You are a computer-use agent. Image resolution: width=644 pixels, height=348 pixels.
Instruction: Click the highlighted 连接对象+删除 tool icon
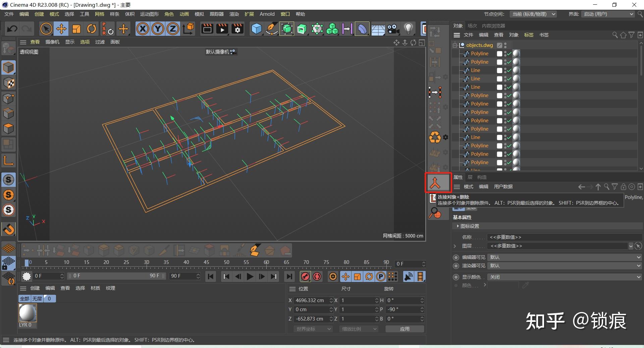click(438, 183)
